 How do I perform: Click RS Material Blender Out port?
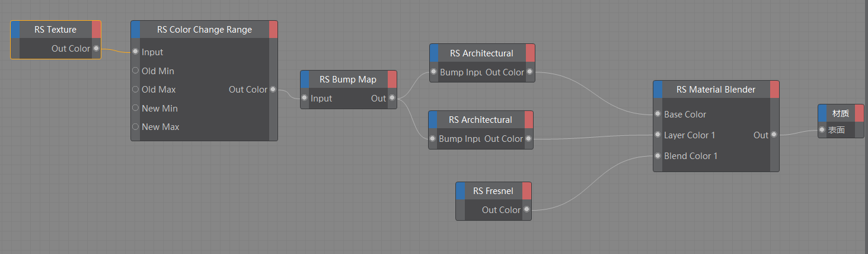click(774, 135)
